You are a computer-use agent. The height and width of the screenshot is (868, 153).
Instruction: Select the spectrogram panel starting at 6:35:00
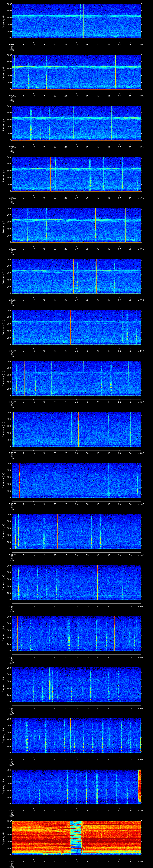[76, 225]
